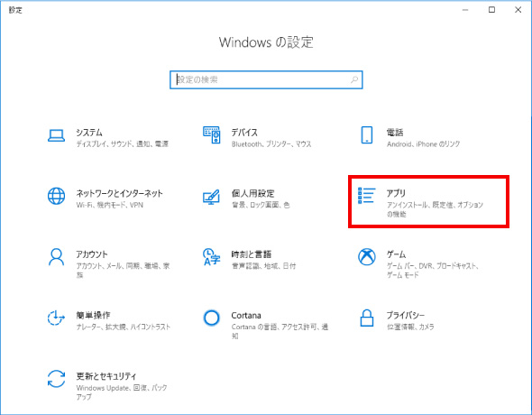
Task: Open the システム laptop icon
Action: pyautogui.click(x=56, y=135)
